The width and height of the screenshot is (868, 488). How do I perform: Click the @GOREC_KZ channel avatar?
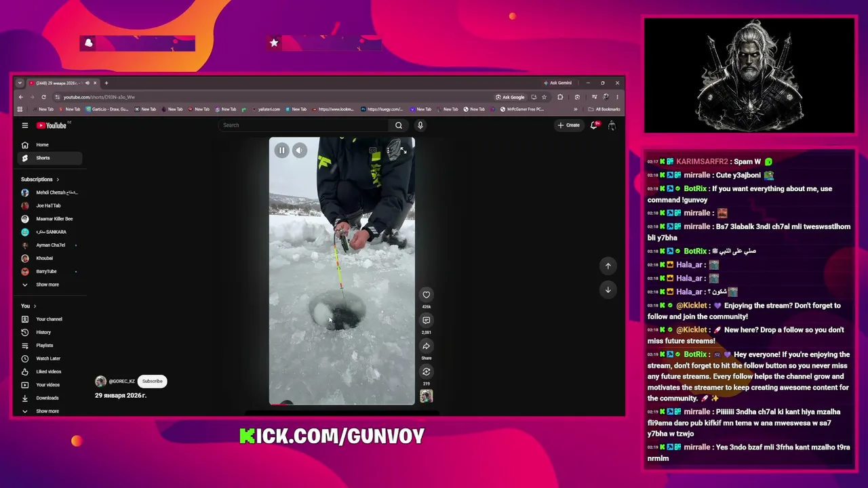(100, 382)
